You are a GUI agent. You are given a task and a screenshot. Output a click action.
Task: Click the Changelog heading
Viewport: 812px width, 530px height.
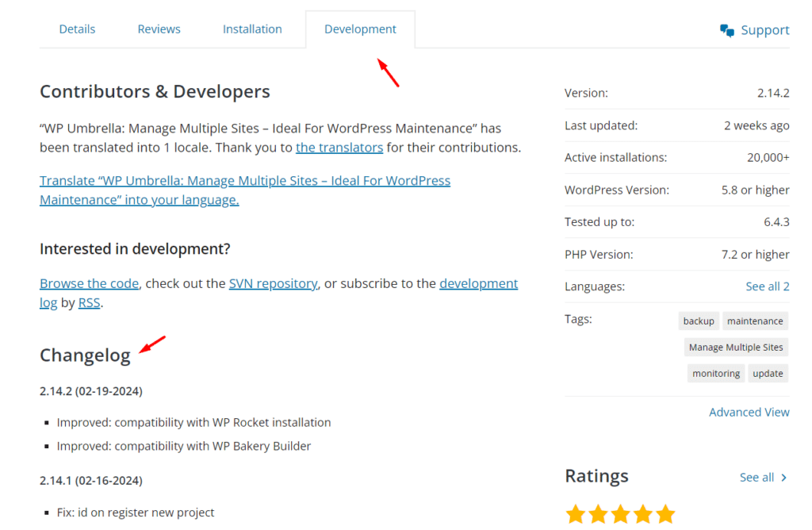pos(85,356)
